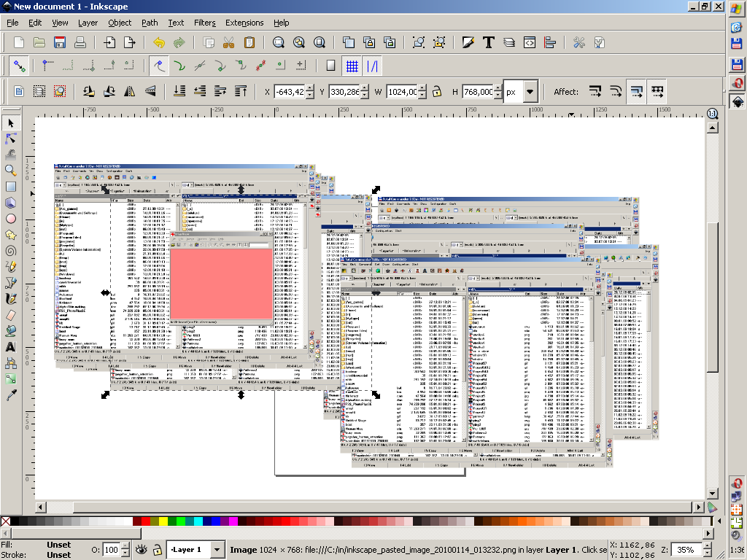Viewport: 747px width, 560px height.
Task: Toggle width-height lock ratio padlock
Action: (437, 91)
